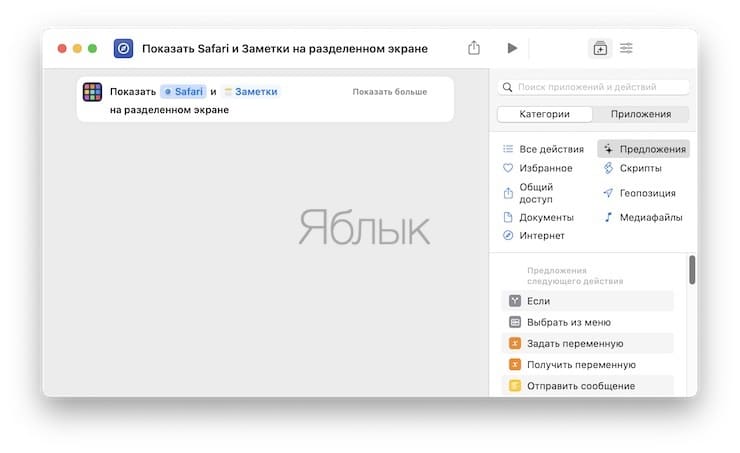The width and height of the screenshot is (740, 453).
Task: Share the shortcut via the share icon
Action: (x=474, y=48)
